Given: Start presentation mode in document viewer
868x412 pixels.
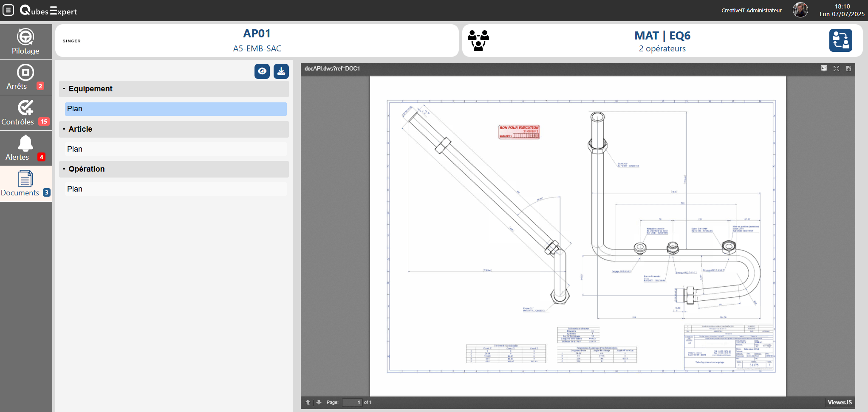Looking at the screenshot, I should point(824,69).
